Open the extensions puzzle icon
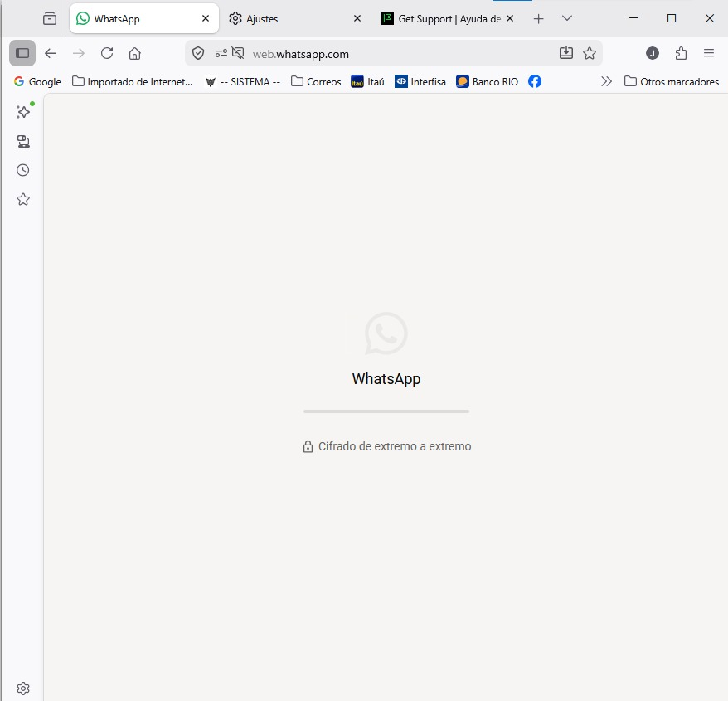 pos(681,53)
